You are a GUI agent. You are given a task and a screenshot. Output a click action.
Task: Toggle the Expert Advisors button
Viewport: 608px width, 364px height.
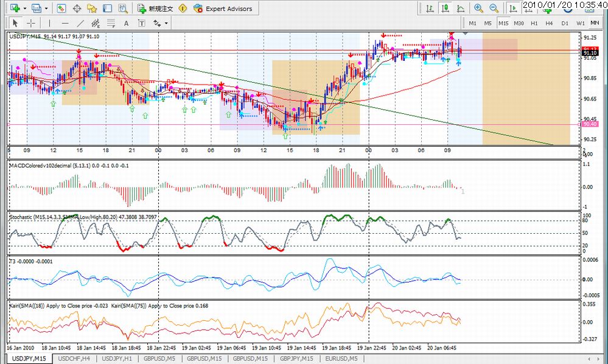[223, 8]
